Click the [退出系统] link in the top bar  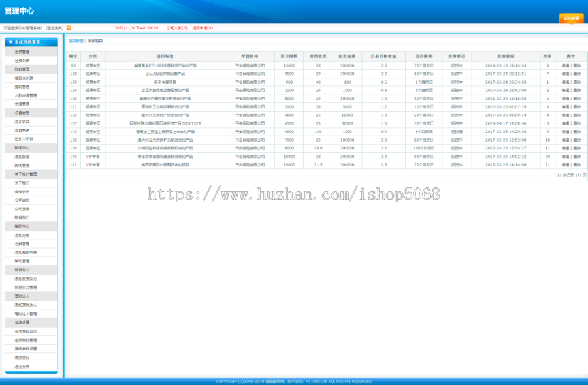pos(55,28)
